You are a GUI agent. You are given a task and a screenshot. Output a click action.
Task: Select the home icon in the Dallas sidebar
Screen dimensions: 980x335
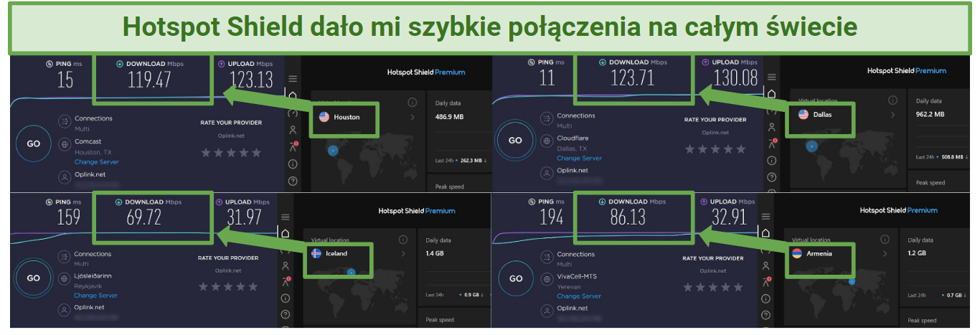point(772,93)
